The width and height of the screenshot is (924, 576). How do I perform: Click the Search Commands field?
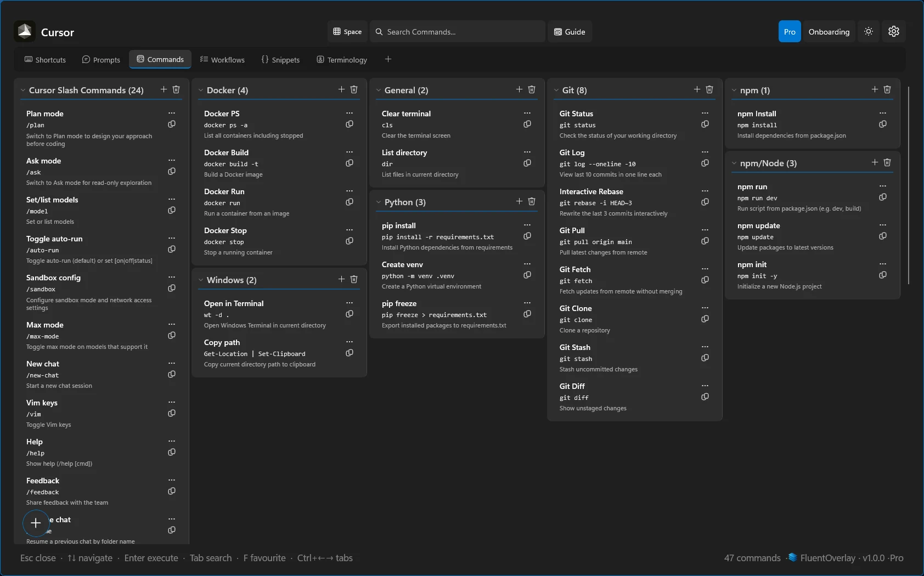457,31
